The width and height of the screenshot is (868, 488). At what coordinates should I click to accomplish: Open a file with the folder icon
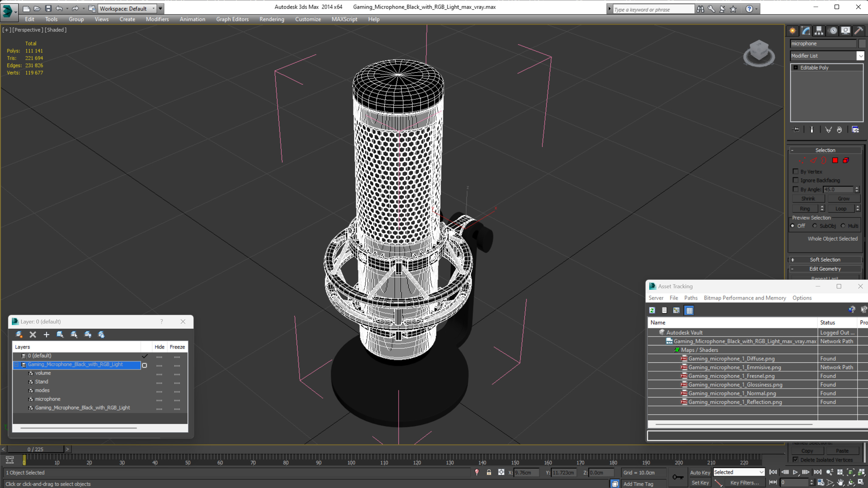pos(37,9)
